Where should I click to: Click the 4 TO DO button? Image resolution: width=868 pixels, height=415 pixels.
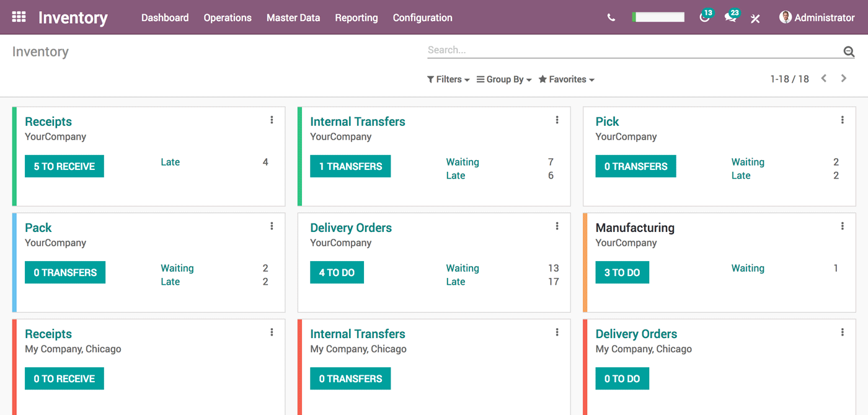click(x=337, y=272)
